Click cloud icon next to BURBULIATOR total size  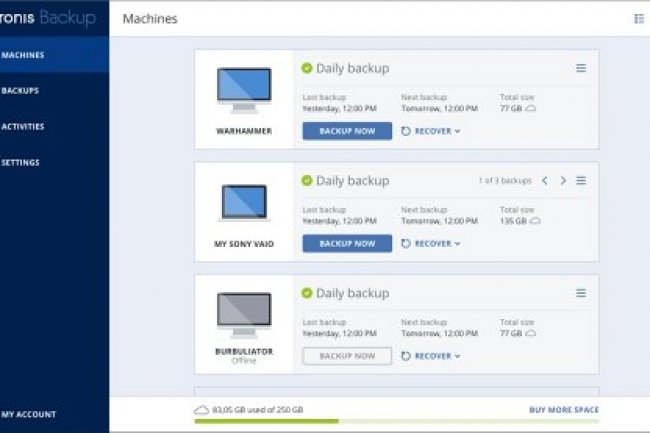530,333
